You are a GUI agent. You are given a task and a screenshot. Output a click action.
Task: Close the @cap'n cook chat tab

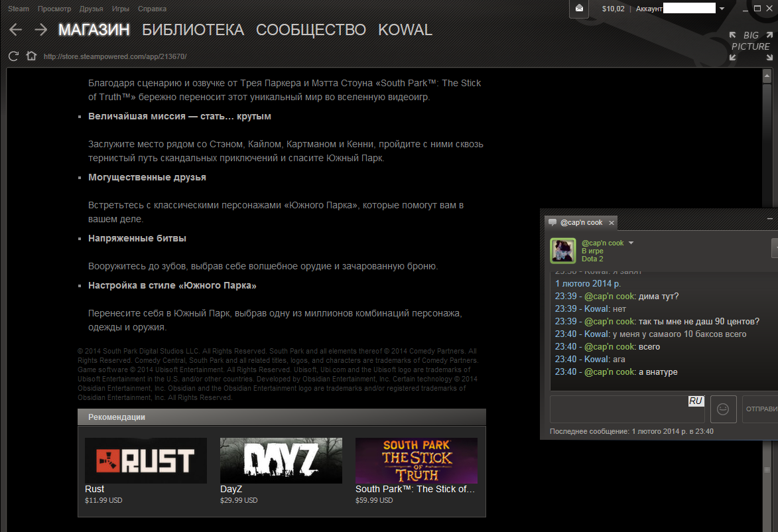coord(612,223)
